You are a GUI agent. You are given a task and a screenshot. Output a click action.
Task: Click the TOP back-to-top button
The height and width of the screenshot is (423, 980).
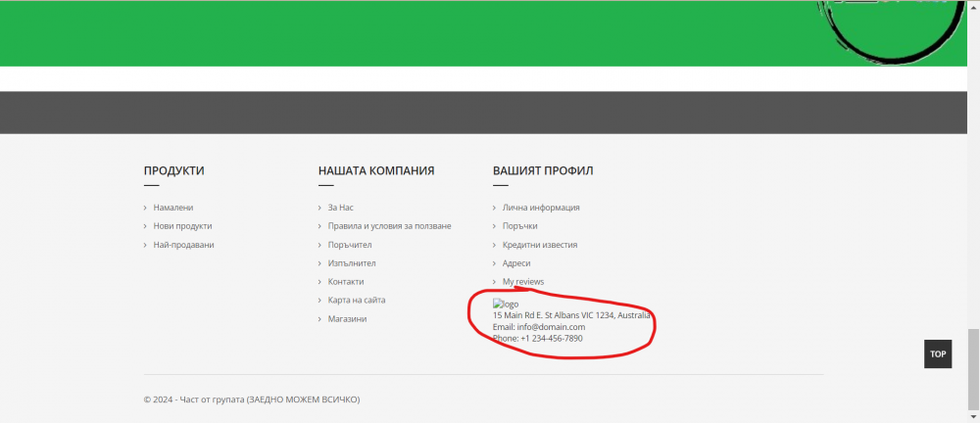pyautogui.click(x=938, y=354)
